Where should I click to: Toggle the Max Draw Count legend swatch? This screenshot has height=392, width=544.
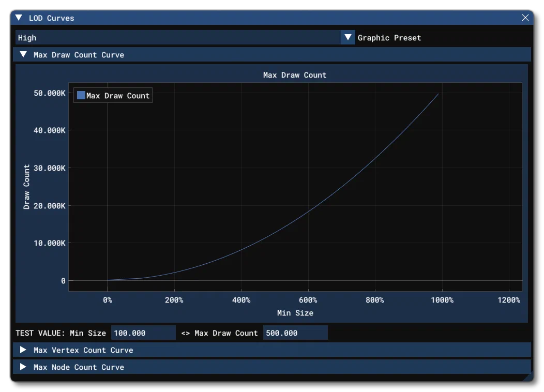tap(81, 95)
